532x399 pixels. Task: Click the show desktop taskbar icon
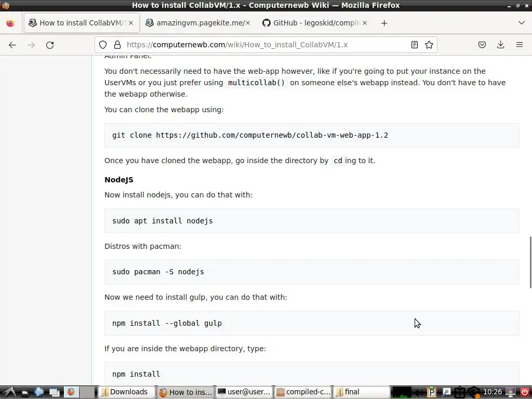54,392
